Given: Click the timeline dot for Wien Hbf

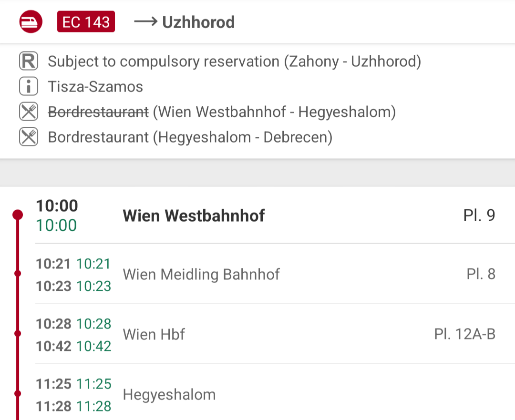Looking at the screenshot, I should click(x=18, y=333).
